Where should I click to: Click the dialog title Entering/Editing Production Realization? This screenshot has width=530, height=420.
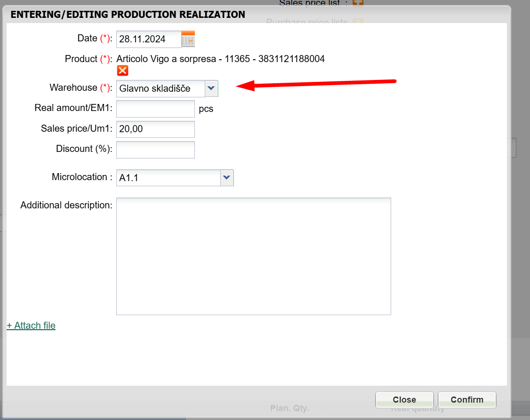point(128,15)
